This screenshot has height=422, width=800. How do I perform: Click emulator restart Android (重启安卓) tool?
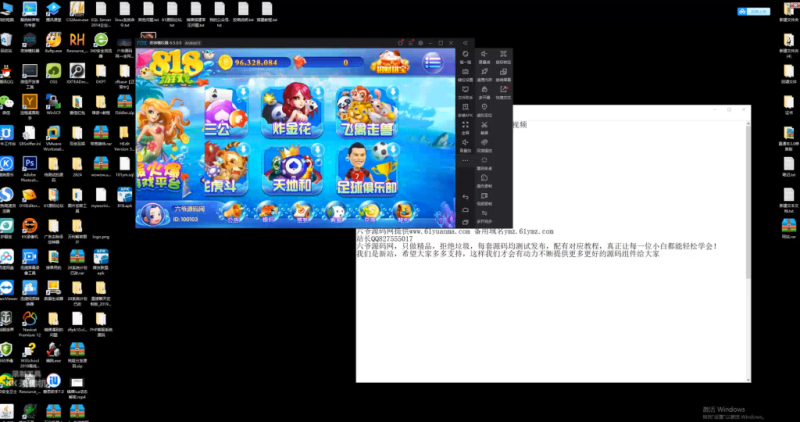[x=484, y=163]
